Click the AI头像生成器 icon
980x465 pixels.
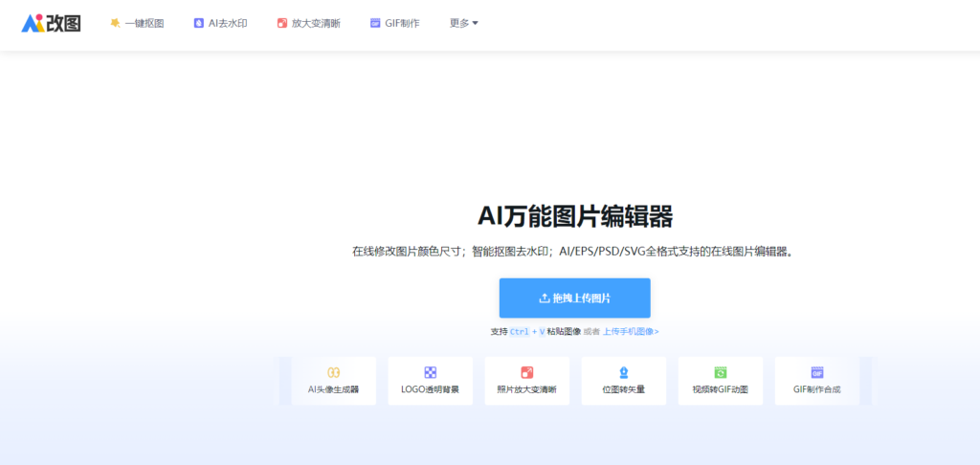click(334, 372)
